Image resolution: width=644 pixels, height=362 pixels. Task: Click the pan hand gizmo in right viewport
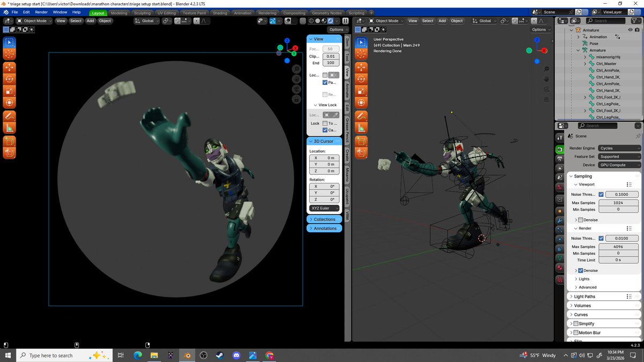pyautogui.click(x=546, y=79)
